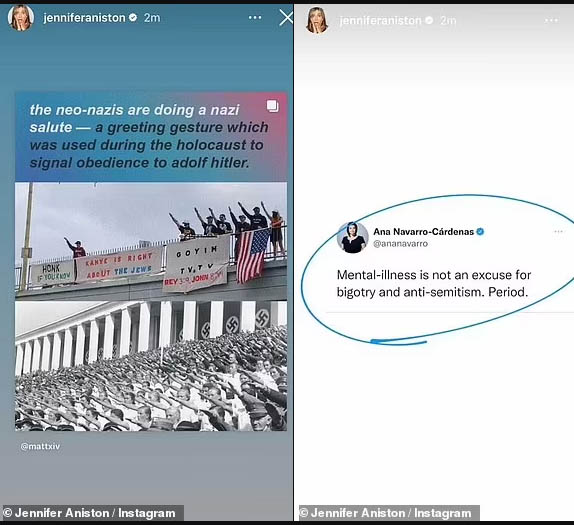Click the verified badge beside left username
574x525 pixels.
tap(133, 17)
